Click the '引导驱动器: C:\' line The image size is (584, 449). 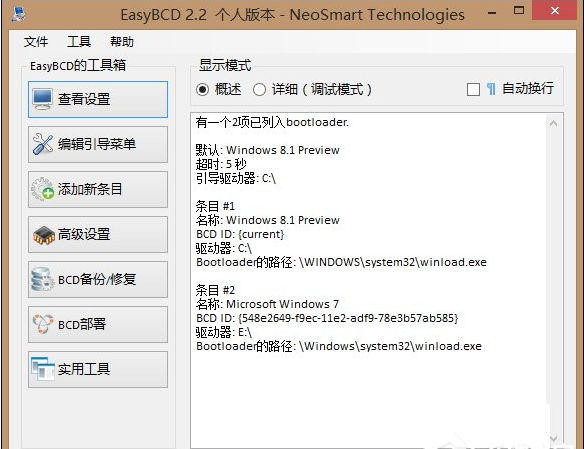236,178
